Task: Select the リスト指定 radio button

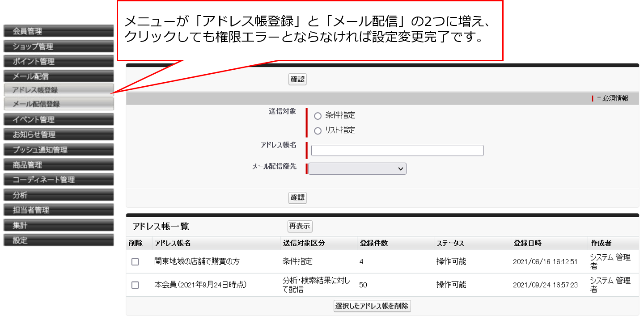Action: (318, 131)
